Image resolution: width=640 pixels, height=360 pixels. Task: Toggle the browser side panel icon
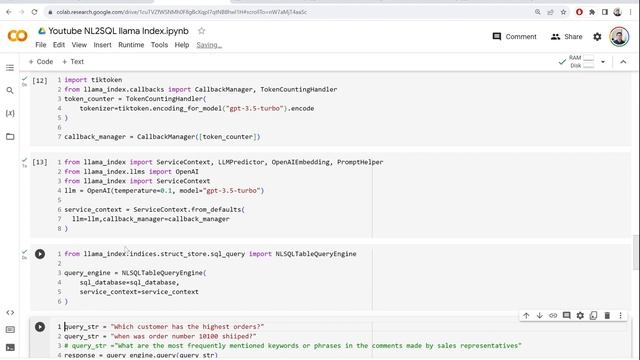604,12
